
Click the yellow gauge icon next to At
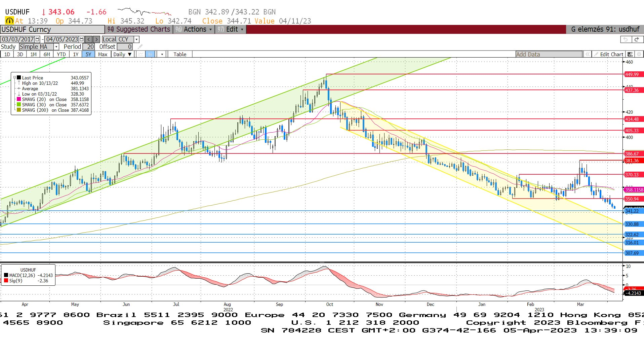coord(9,21)
